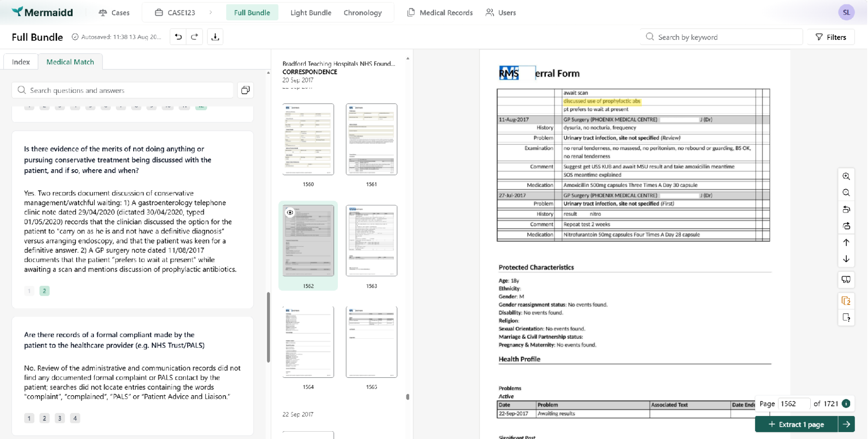Click the CORRESPONDENCE section heading
868x439 pixels.
tap(310, 72)
